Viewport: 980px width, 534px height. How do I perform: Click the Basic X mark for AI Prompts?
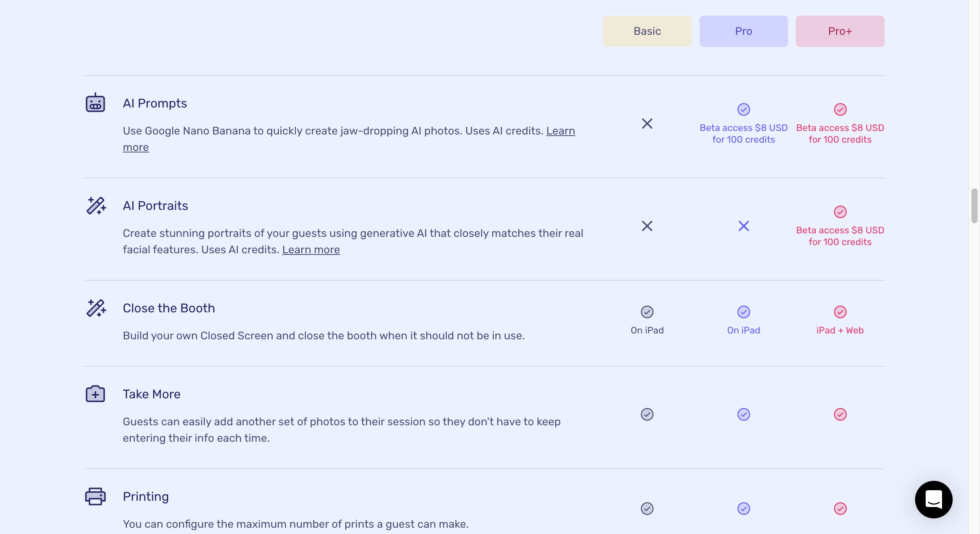click(x=647, y=124)
